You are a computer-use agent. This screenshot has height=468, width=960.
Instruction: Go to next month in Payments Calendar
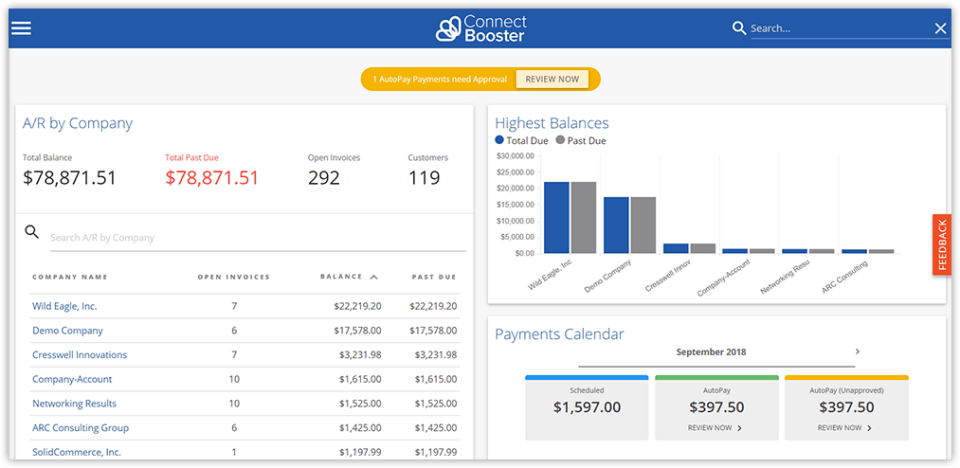pos(857,352)
